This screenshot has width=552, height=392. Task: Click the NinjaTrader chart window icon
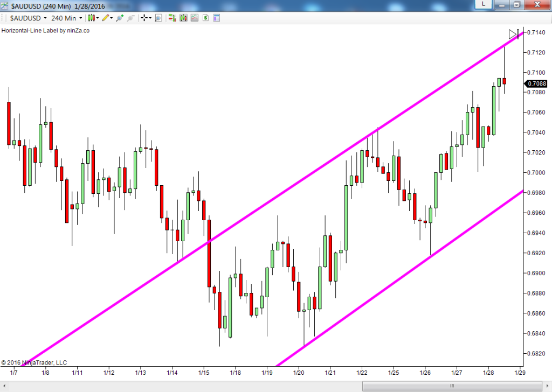4,5
